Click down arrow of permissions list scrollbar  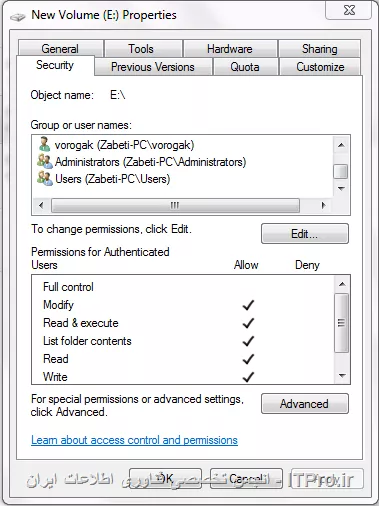pos(341,376)
